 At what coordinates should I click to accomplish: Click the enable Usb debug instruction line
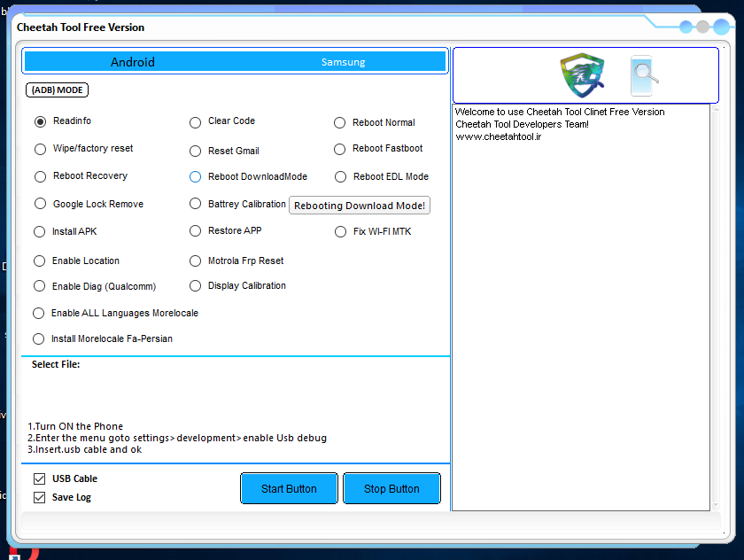click(177, 438)
